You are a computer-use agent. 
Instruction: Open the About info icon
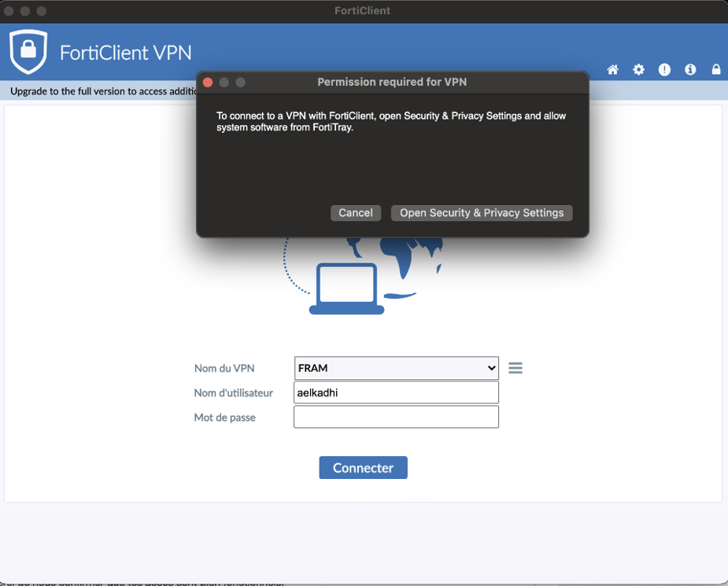[690, 69]
